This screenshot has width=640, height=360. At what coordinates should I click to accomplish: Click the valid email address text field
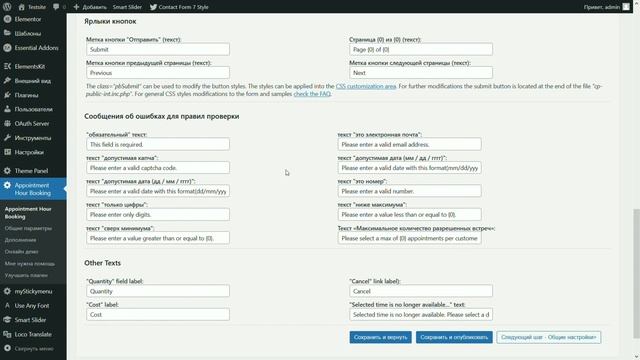click(409, 144)
